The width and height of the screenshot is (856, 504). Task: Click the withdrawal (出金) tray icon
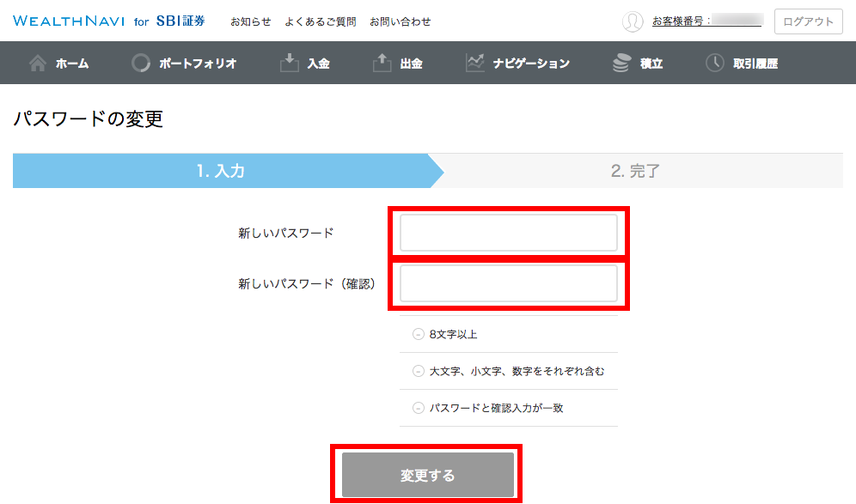(382, 63)
